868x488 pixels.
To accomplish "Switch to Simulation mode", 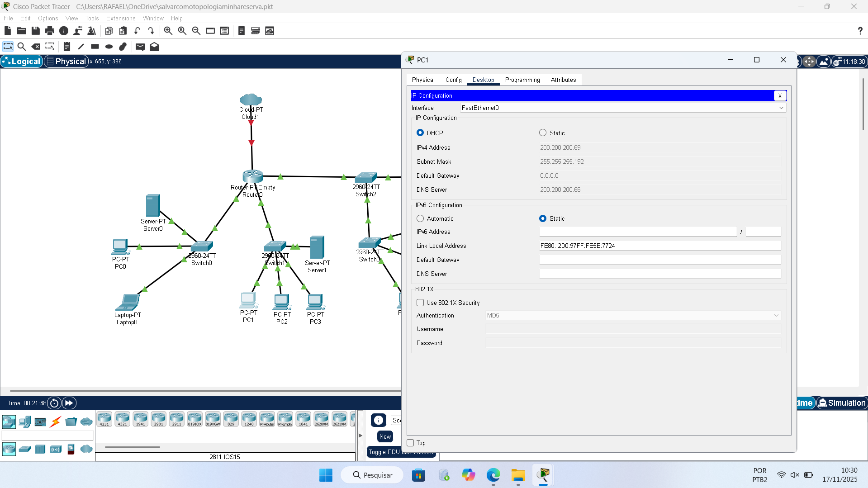I will [842, 403].
